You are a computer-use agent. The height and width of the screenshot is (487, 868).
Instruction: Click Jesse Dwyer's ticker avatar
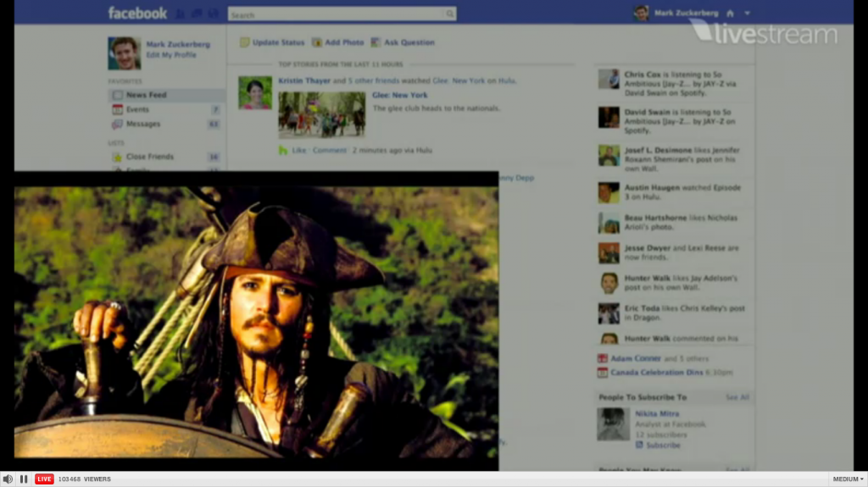(x=609, y=253)
